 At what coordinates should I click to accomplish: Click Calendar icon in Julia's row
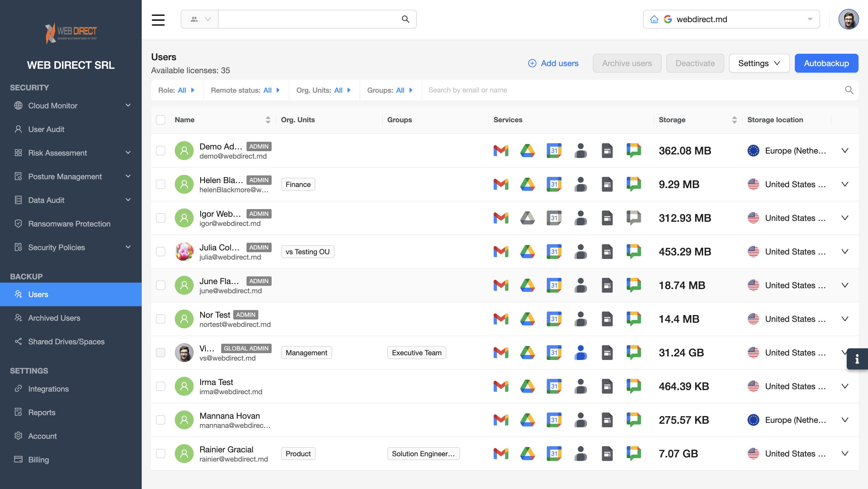click(x=554, y=252)
